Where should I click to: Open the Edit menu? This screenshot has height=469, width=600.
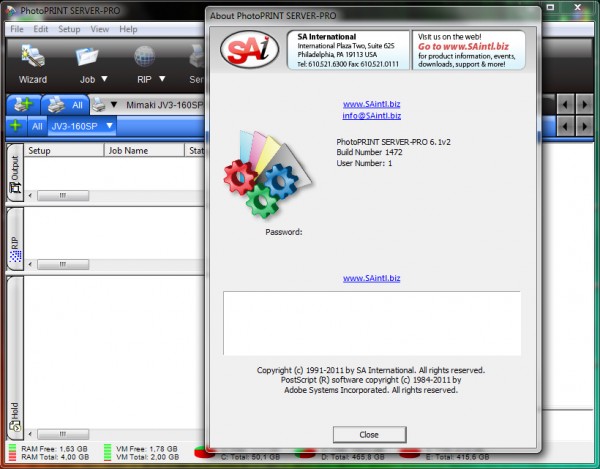click(x=41, y=29)
